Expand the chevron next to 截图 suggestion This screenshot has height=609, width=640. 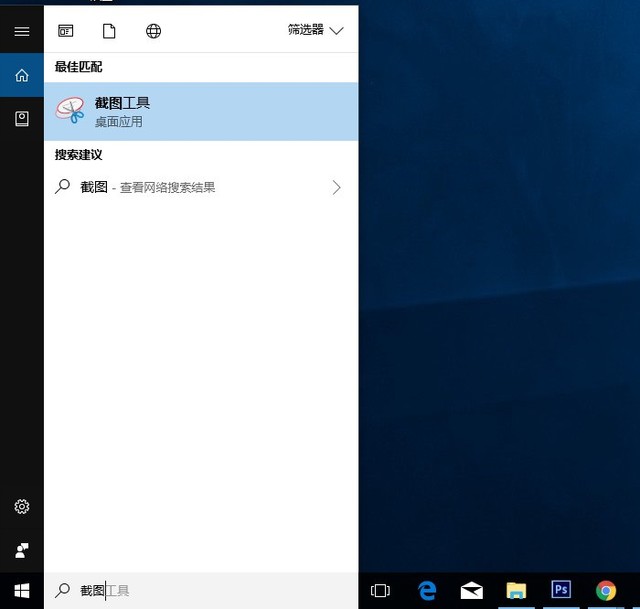point(336,187)
